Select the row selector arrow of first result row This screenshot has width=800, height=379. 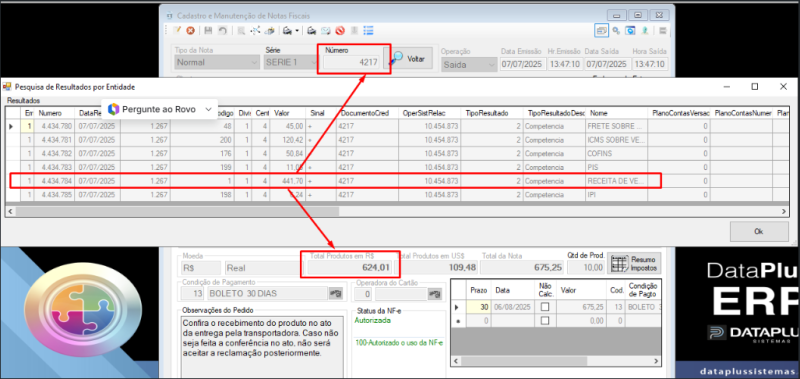(12, 126)
